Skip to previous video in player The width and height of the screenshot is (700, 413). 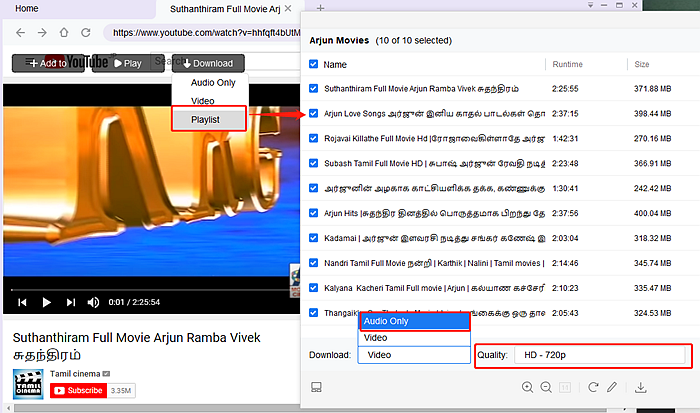(x=22, y=302)
